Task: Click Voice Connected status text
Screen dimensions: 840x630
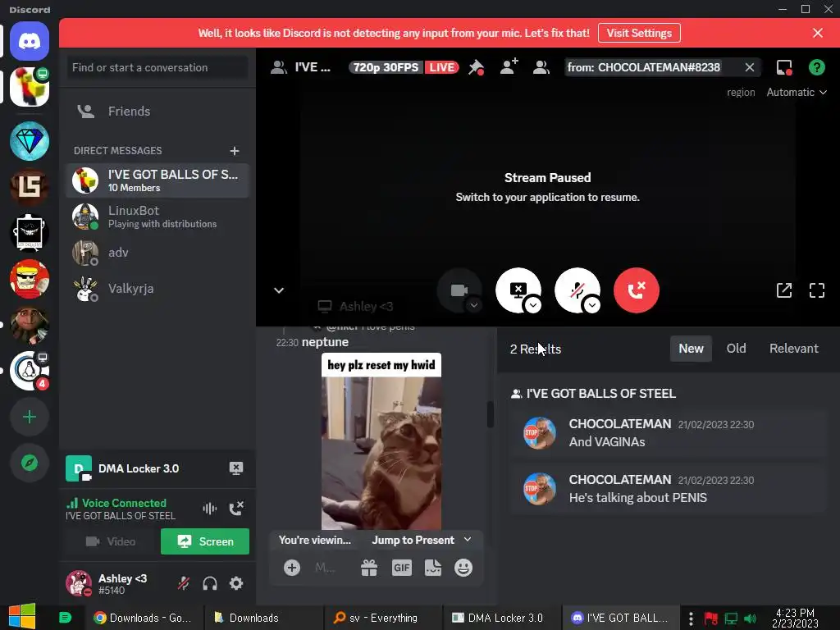Action: click(x=124, y=503)
